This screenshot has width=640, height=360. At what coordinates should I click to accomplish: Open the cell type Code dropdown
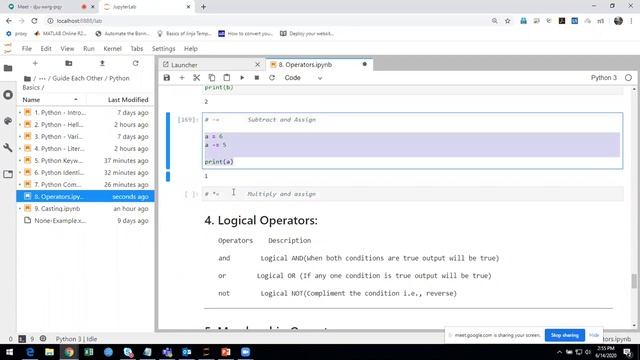[x=303, y=78]
